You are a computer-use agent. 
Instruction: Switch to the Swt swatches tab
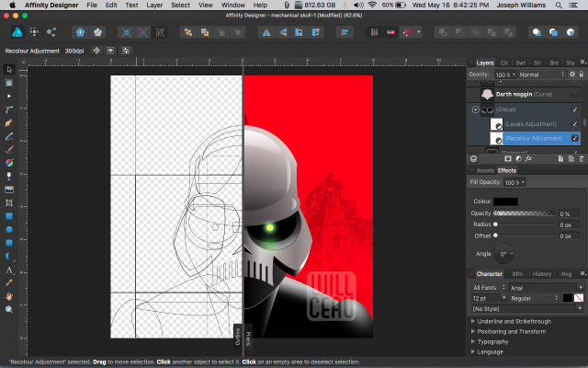521,63
